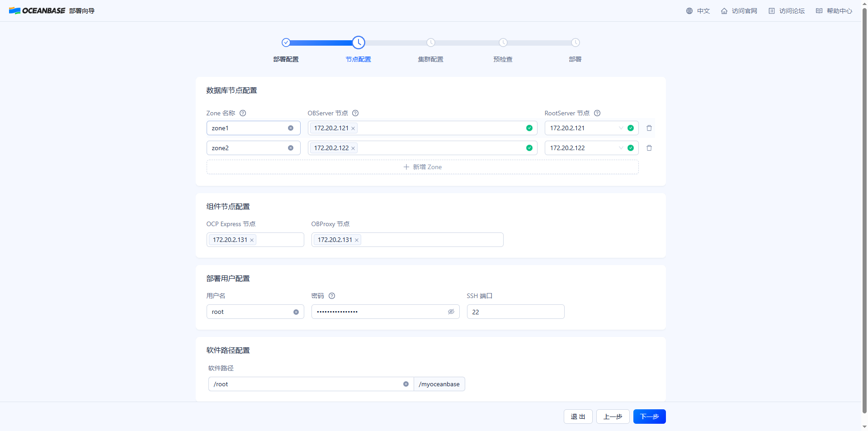
Task: Expand RootServer dropdown for zone2
Action: coord(621,148)
